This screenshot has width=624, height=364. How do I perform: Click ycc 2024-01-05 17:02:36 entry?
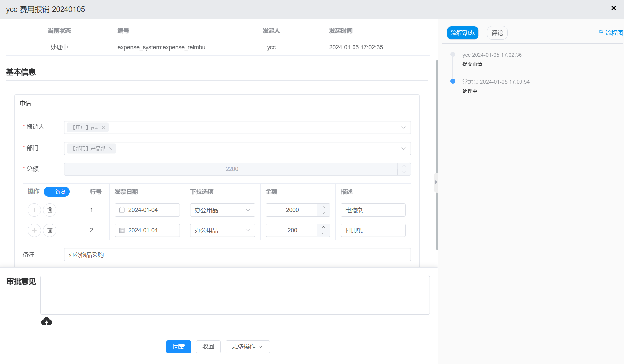tap(492, 55)
